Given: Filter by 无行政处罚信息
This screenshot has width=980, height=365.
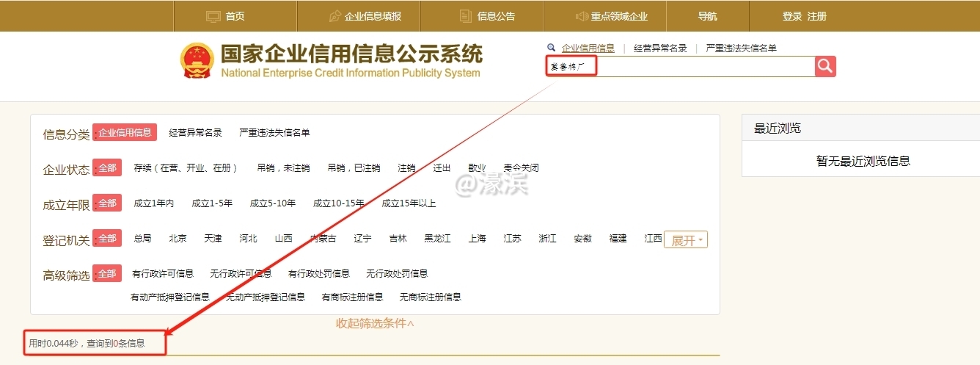Looking at the screenshot, I should (x=397, y=274).
